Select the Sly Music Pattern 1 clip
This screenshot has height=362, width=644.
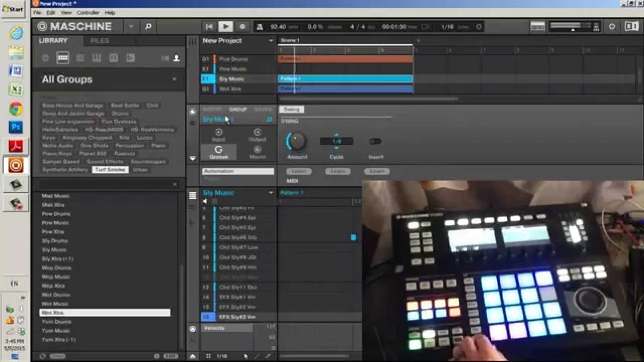[x=345, y=79]
